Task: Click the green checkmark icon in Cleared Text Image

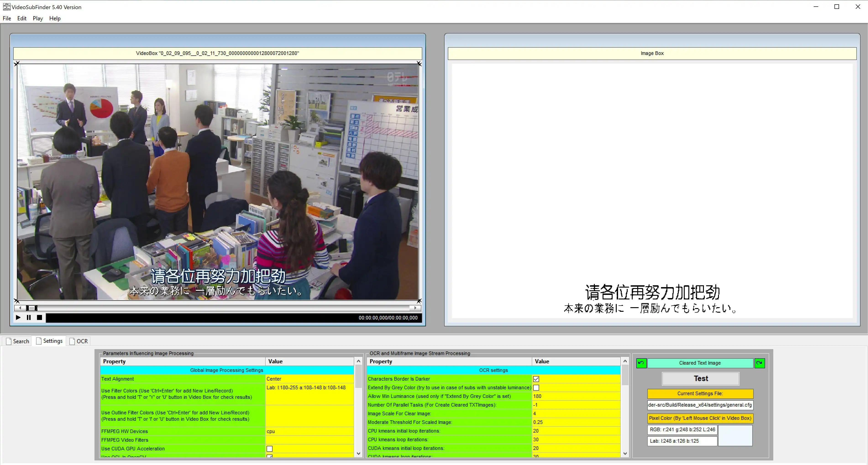Action: 641,363
